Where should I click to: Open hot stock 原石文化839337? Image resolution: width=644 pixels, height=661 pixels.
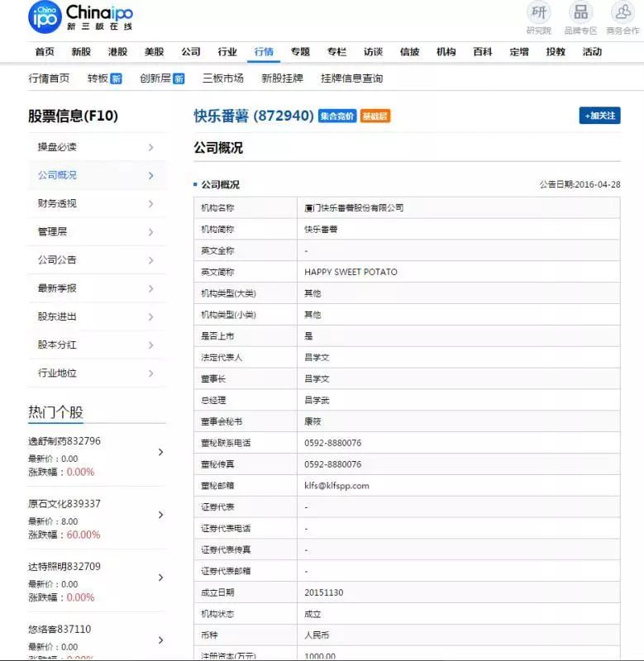click(x=64, y=504)
